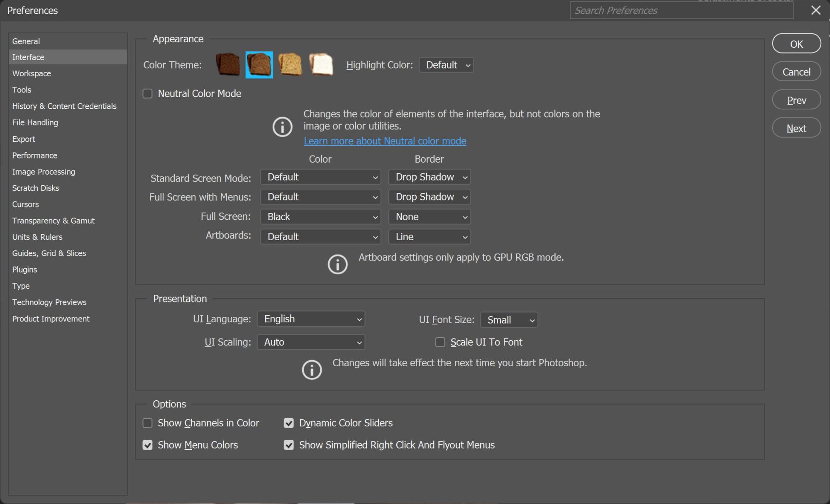Image resolution: width=830 pixels, height=504 pixels.
Task: Uncheck Dynamic Color Sliders
Action: 289,423
